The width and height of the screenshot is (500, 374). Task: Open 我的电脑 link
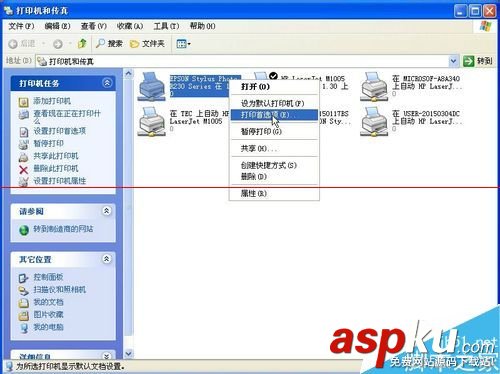tap(48, 327)
